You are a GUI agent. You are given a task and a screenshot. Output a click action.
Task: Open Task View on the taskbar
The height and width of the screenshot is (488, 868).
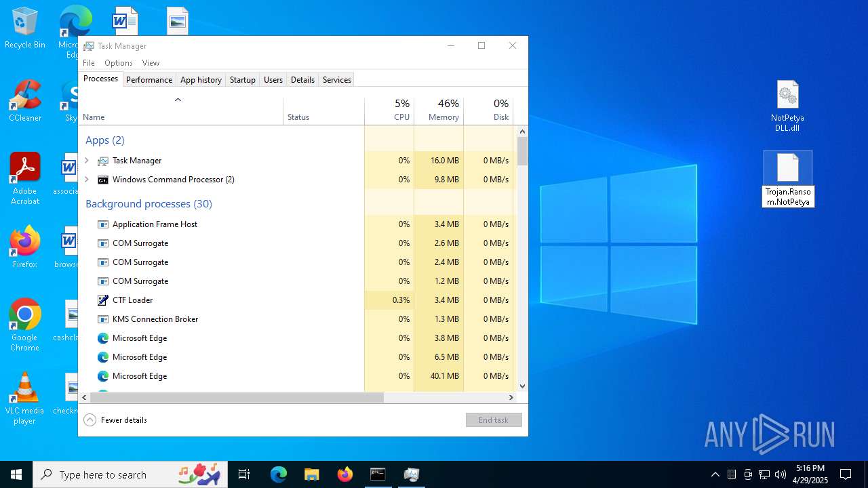[x=244, y=474]
